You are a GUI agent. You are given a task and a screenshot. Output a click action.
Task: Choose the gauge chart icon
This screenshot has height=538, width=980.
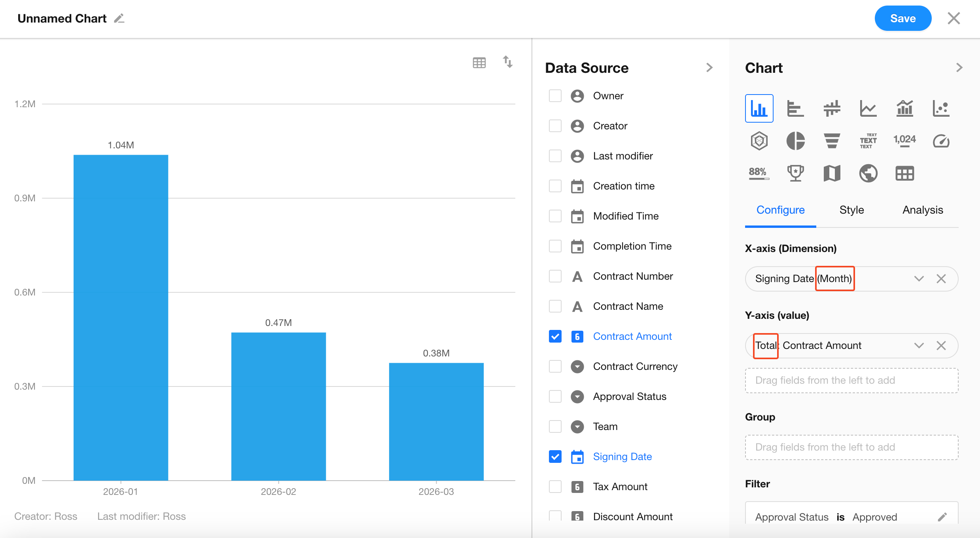[x=941, y=141]
